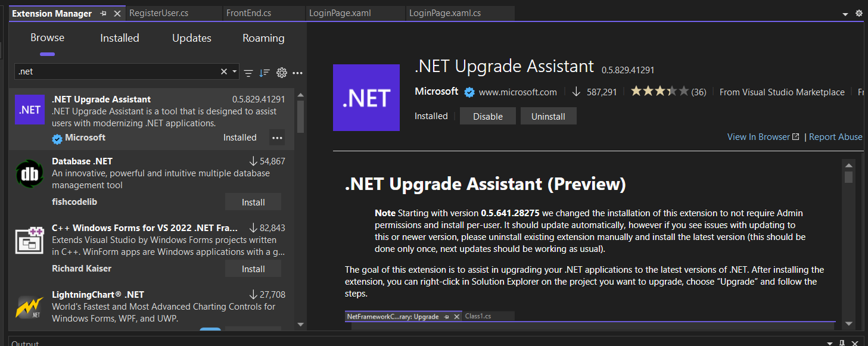Open the extension filter options

[248, 73]
